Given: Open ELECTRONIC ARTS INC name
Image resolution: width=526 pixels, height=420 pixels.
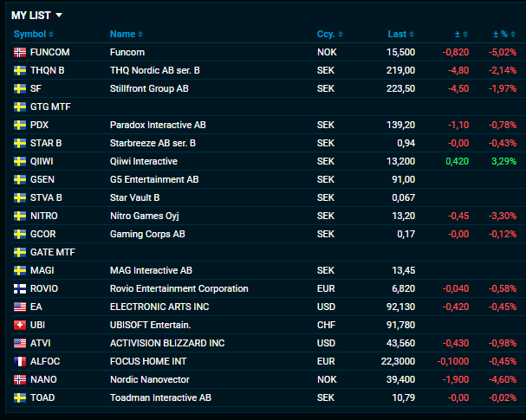Looking at the screenshot, I should pyautogui.click(x=159, y=307).
